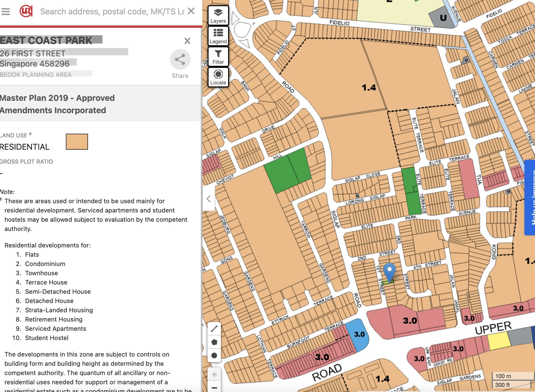Open the Filter tool
Screen dimensions: 535x392
(x=218, y=57)
